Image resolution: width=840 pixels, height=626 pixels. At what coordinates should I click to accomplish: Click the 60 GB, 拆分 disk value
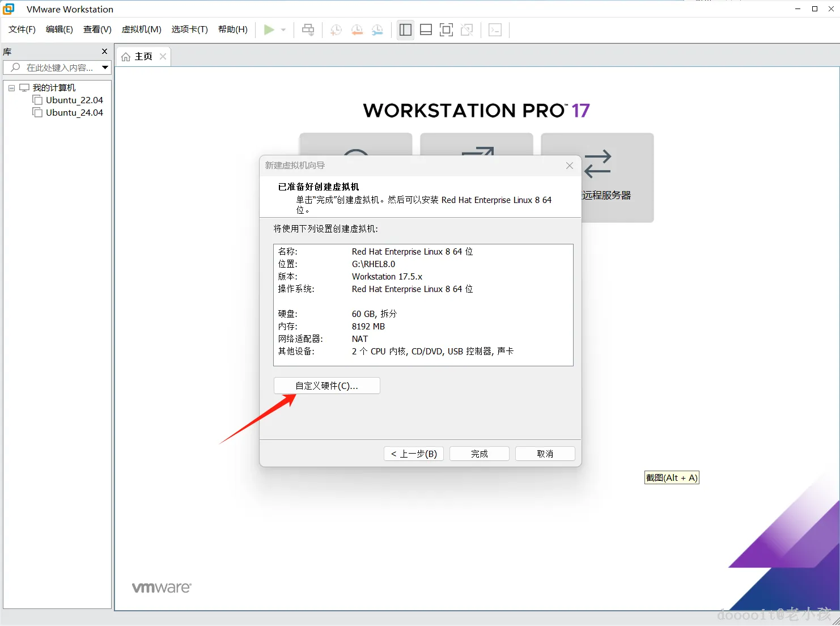[x=374, y=314]
